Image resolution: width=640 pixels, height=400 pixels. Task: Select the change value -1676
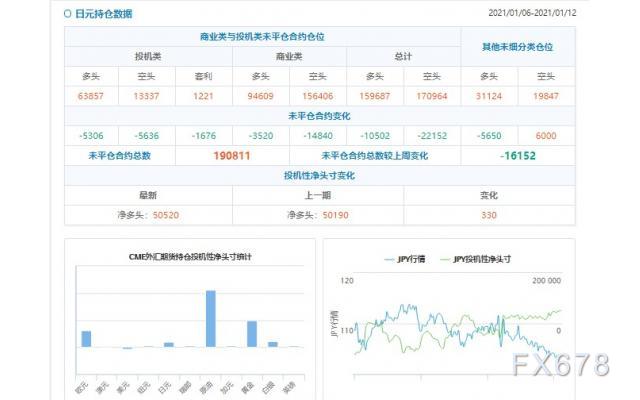point(204,136)
